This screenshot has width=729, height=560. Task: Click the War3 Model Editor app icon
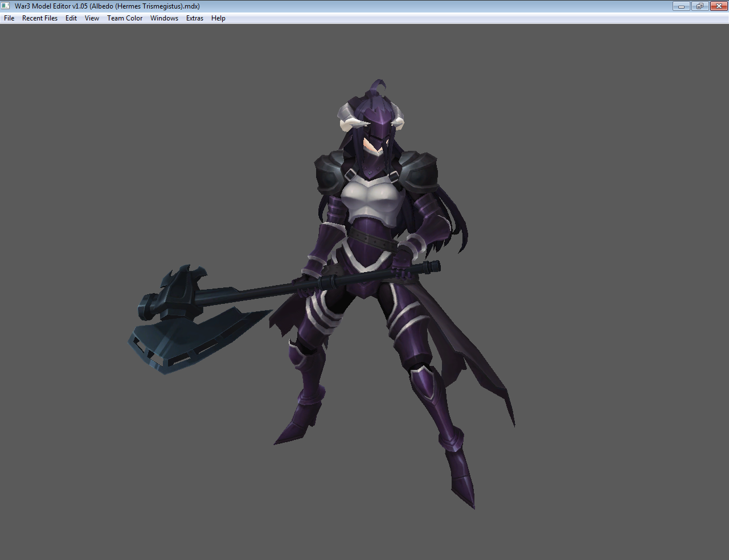point(6,6)
